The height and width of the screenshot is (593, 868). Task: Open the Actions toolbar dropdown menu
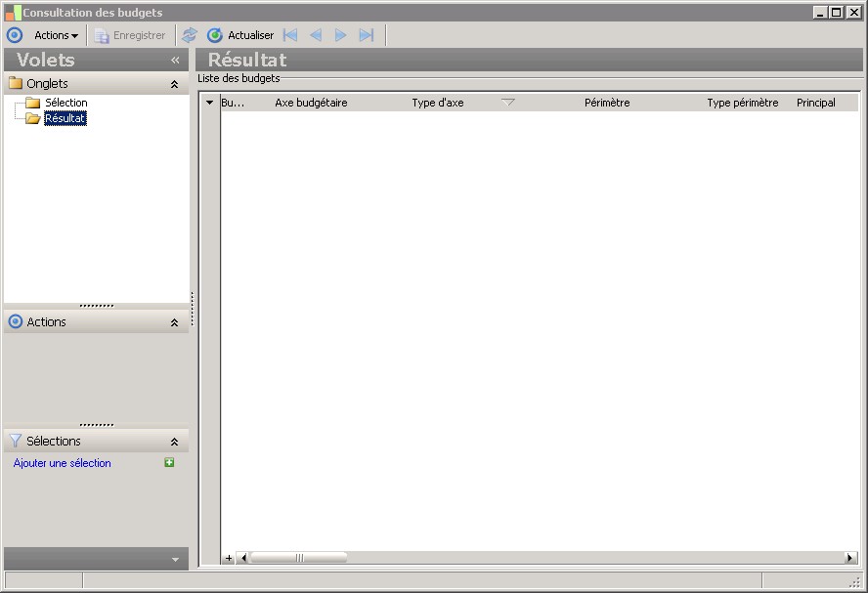56,35
